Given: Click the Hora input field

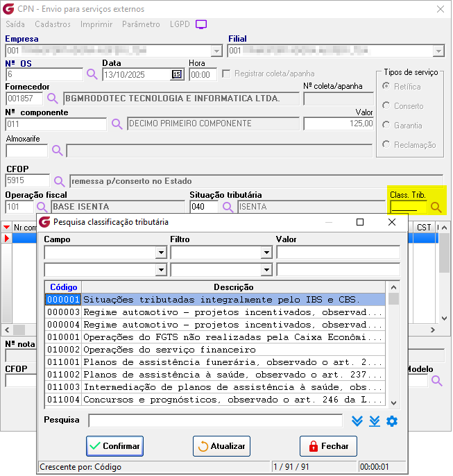Looking at the screenshot, I should pos(203,74).
